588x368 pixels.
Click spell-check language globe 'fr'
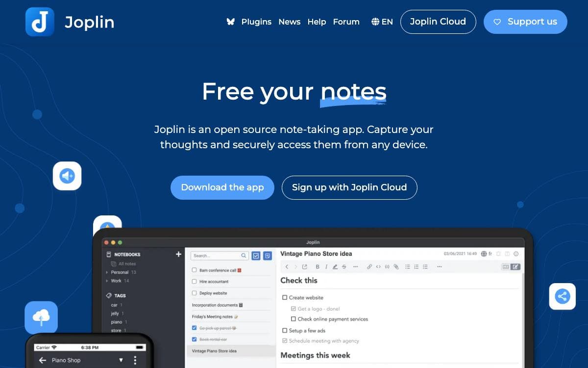[x=487, y=254]
